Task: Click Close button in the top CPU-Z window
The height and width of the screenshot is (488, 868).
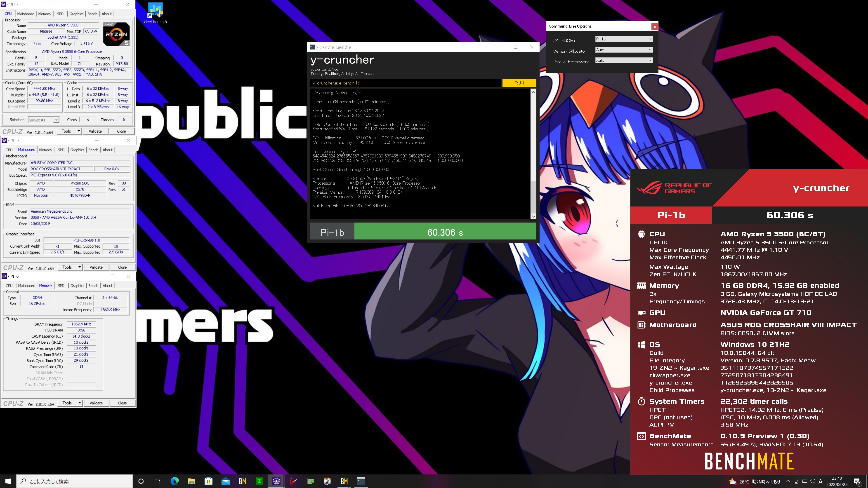Action: [x=121, y=131]
